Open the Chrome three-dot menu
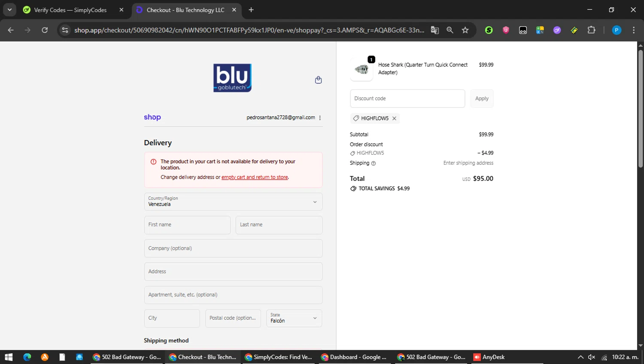Image resolution: width=644 pixels, height=364 pixels. coord(634,30)
